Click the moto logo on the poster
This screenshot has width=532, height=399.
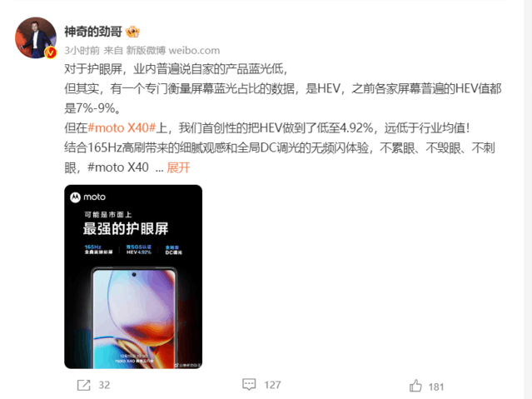coord(88,197)
